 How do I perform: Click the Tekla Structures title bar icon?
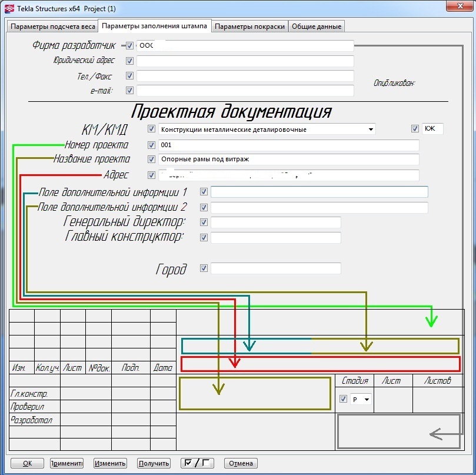point(9,8)
